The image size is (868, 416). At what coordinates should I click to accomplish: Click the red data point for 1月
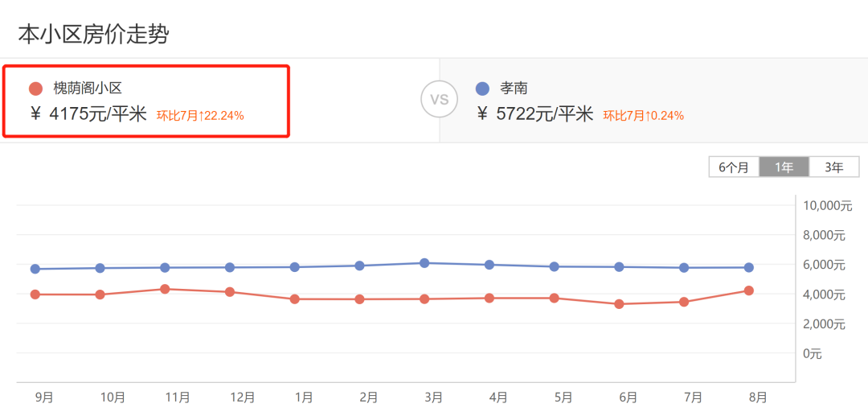[x=295, y=299]
